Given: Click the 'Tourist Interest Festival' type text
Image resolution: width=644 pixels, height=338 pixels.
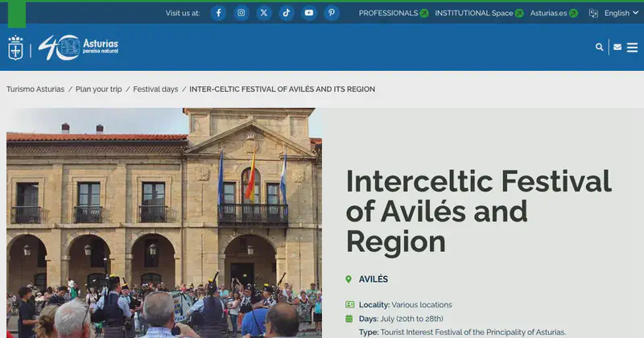Looking at the screenshot, I should pos(473,332).
